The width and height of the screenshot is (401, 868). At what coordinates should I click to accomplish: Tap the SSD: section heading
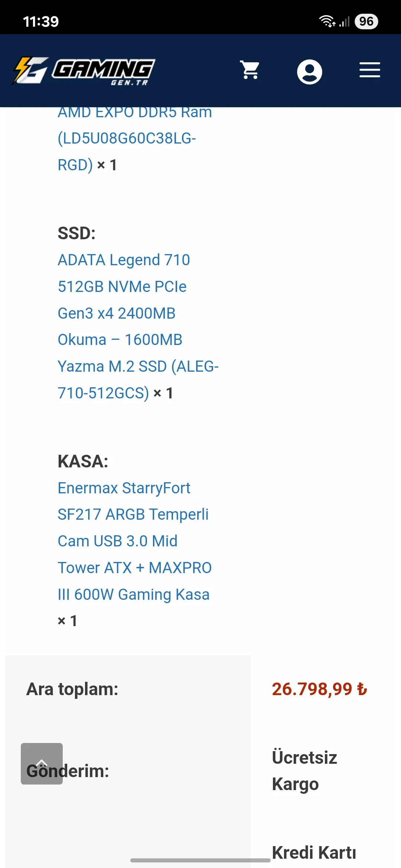[x=76, y=233]
